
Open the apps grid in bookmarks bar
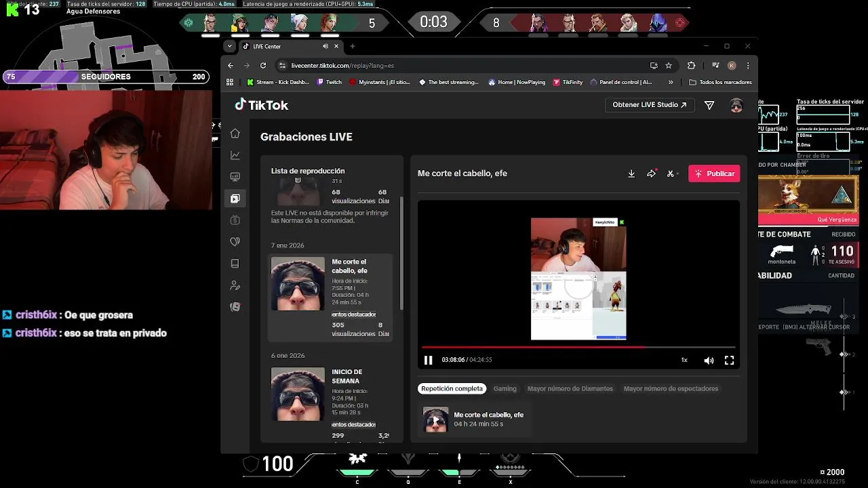pyautogui.click(x=230, y=82)
